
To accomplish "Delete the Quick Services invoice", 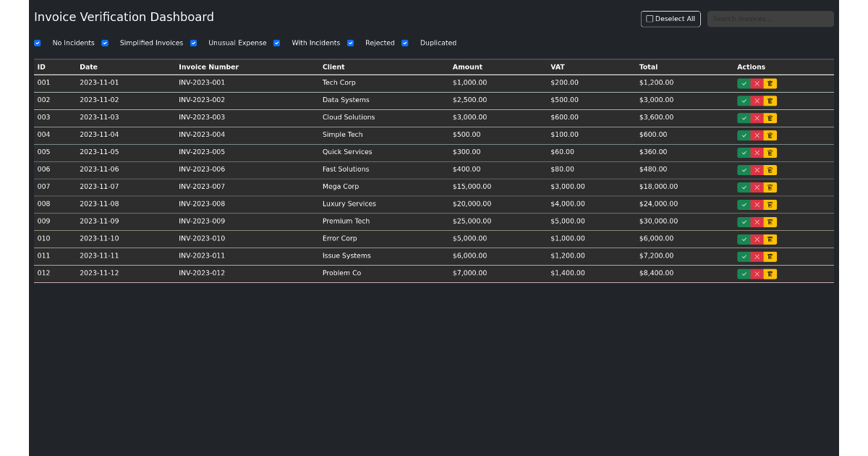I will coord(770,153).
